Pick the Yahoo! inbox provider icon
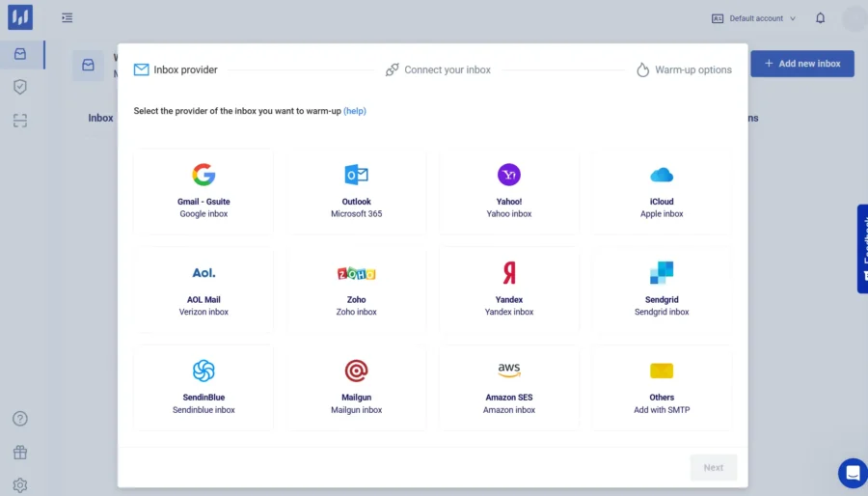The height and width of the screenshot is (496, 868). tap(509, 175)
